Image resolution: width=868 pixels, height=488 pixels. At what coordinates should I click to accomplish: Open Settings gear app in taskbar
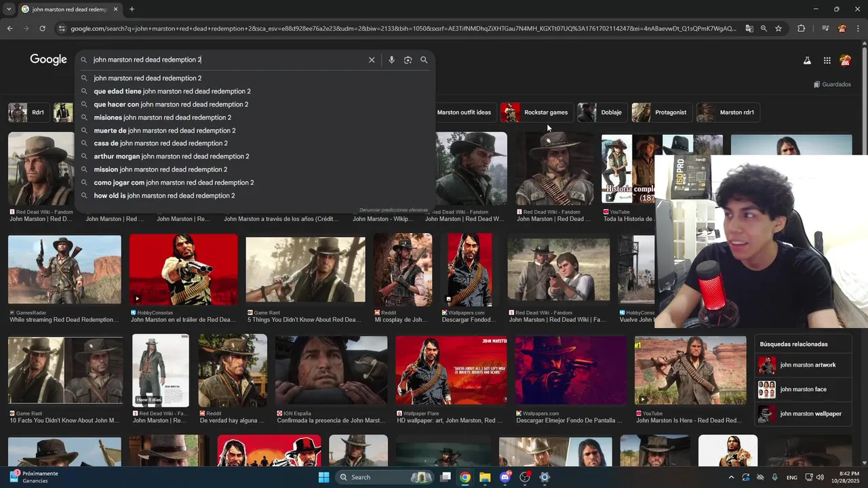545,477
